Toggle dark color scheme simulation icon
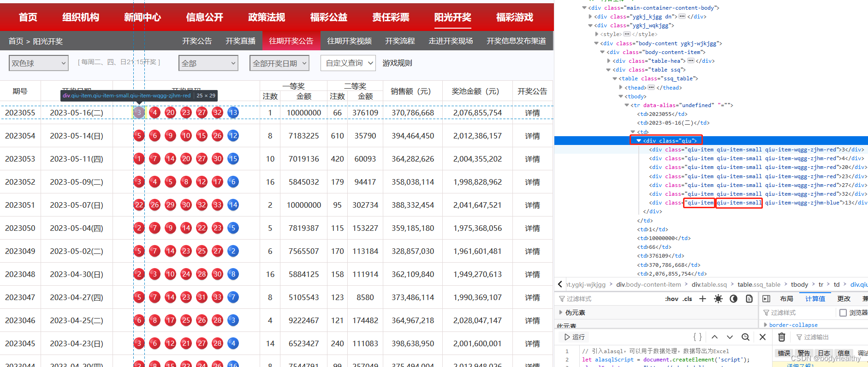The image size is (868, 367). pyautogui.click(x=733, y=299)
